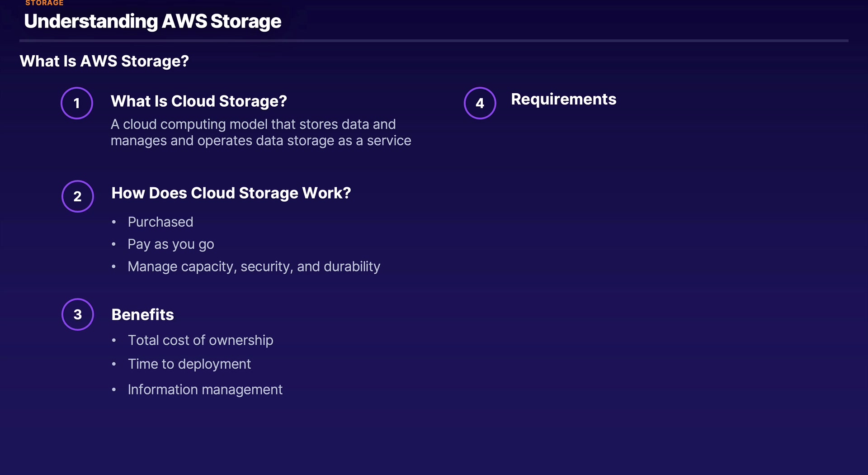Viewport: 868px width, 475px height.
Task: Select the numbered circle 4 icon
Action: point(480,103)
